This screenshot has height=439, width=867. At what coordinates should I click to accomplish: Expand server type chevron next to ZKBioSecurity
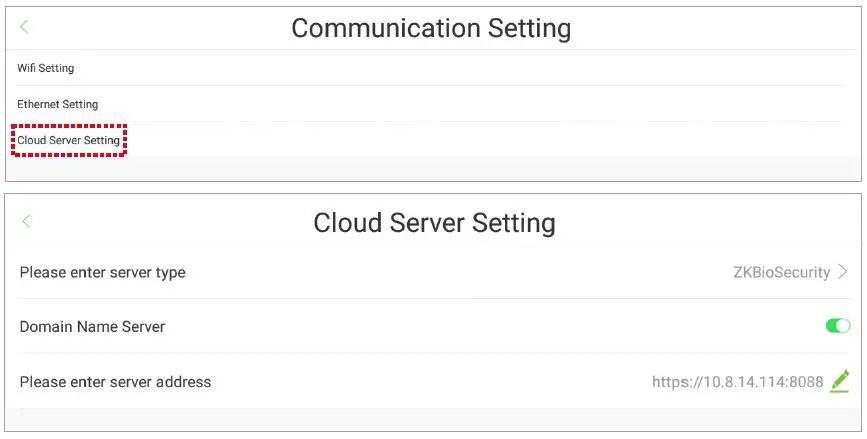[843, 272]
